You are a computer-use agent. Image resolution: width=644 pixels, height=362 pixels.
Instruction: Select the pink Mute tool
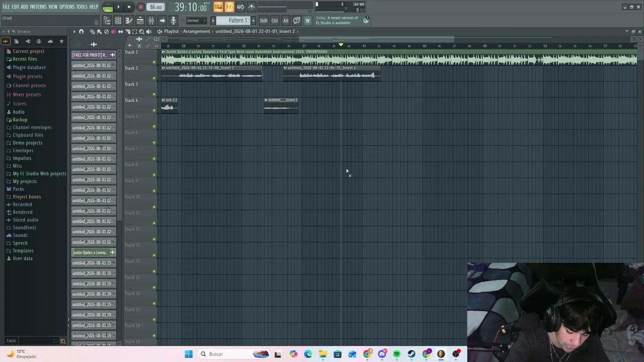pos(113,32)
